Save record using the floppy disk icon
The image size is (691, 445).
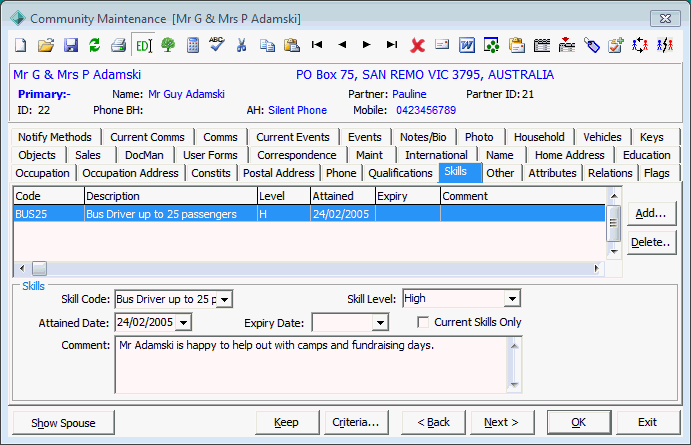click(x=71, y=45)
